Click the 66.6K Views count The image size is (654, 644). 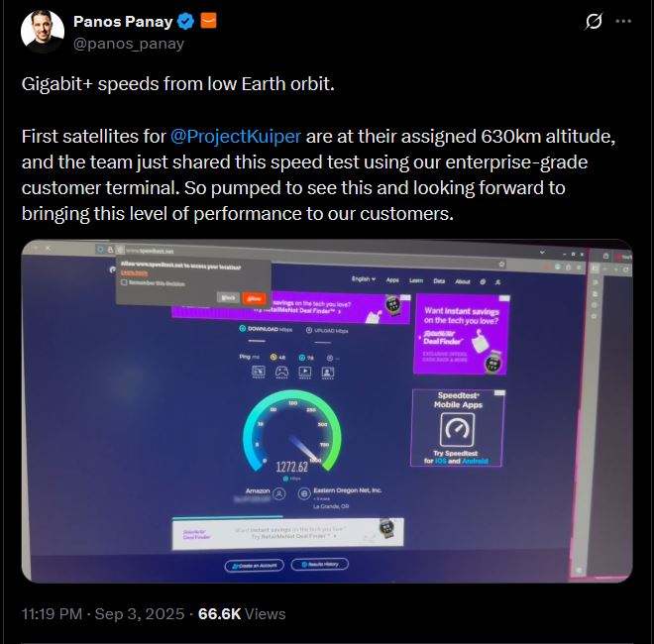click(x=242, y=614)
